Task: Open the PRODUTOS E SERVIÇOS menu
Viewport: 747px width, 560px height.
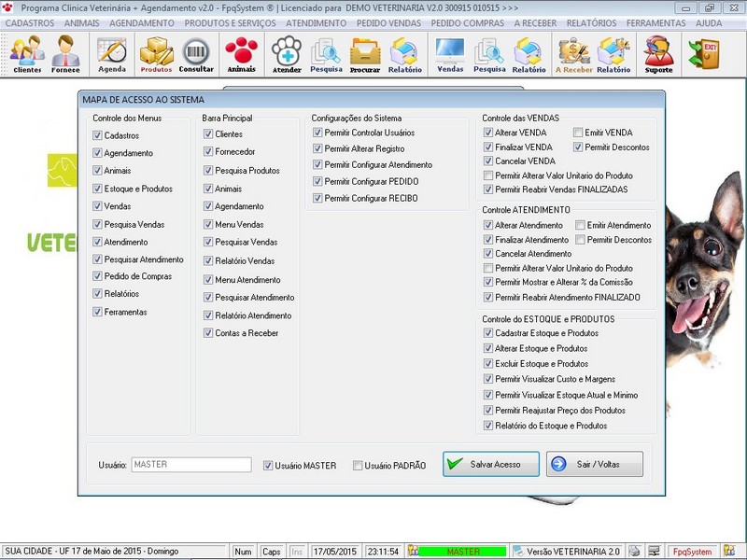Action: coord(230,22)
